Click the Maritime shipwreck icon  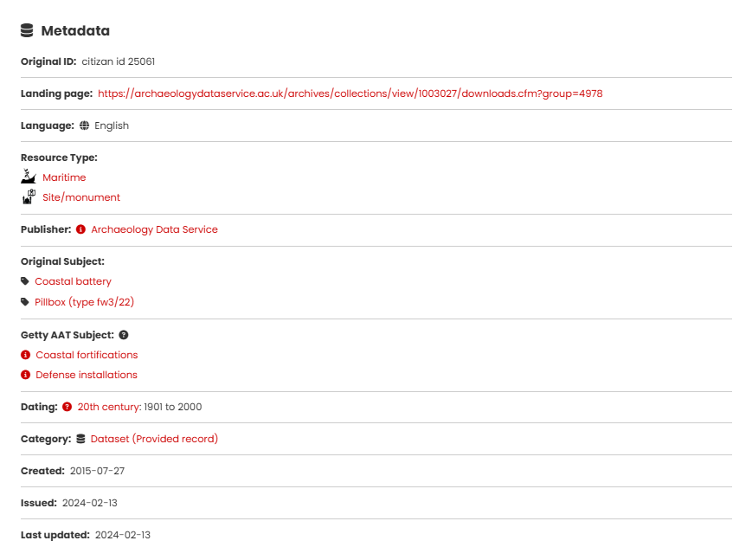pos(29,177)
